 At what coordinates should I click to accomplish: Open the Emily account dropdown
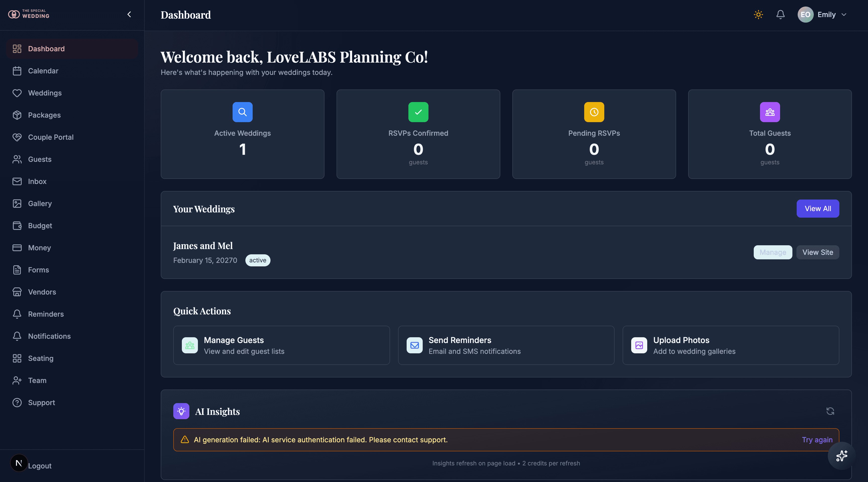coord(823,15)
